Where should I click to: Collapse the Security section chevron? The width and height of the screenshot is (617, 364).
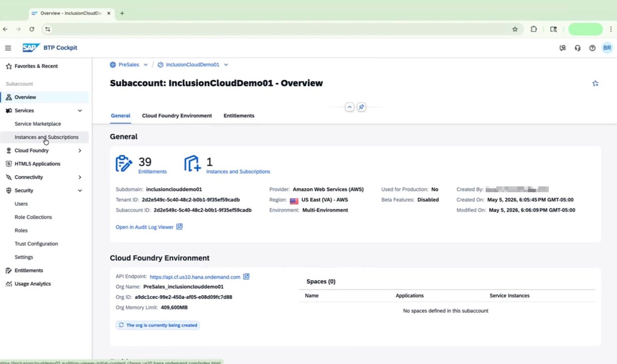click(x=80, y=191)
